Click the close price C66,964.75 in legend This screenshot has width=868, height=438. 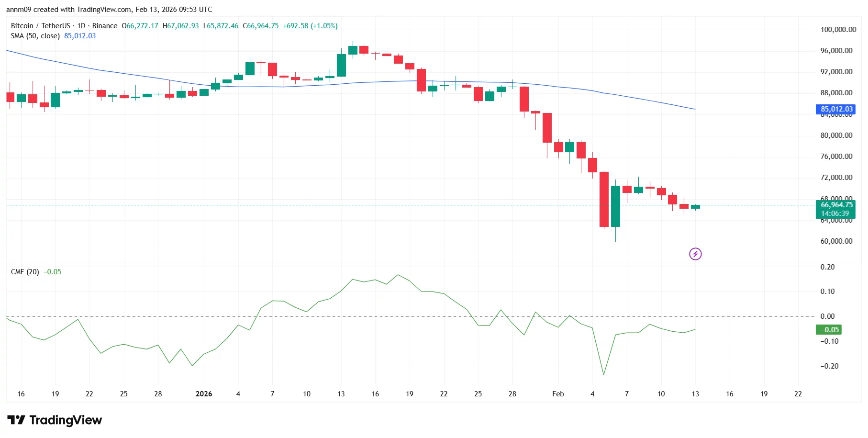[x=260, y=26]
